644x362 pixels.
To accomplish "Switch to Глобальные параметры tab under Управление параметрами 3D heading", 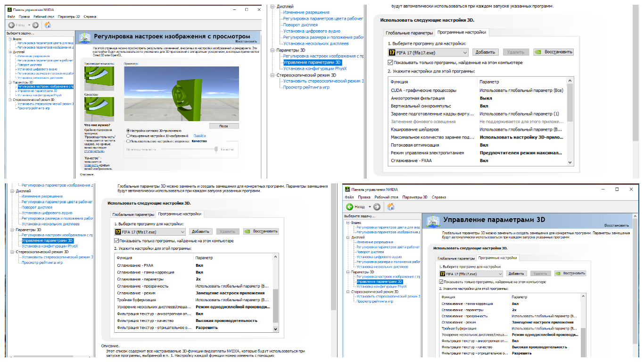I will point(456,258).
